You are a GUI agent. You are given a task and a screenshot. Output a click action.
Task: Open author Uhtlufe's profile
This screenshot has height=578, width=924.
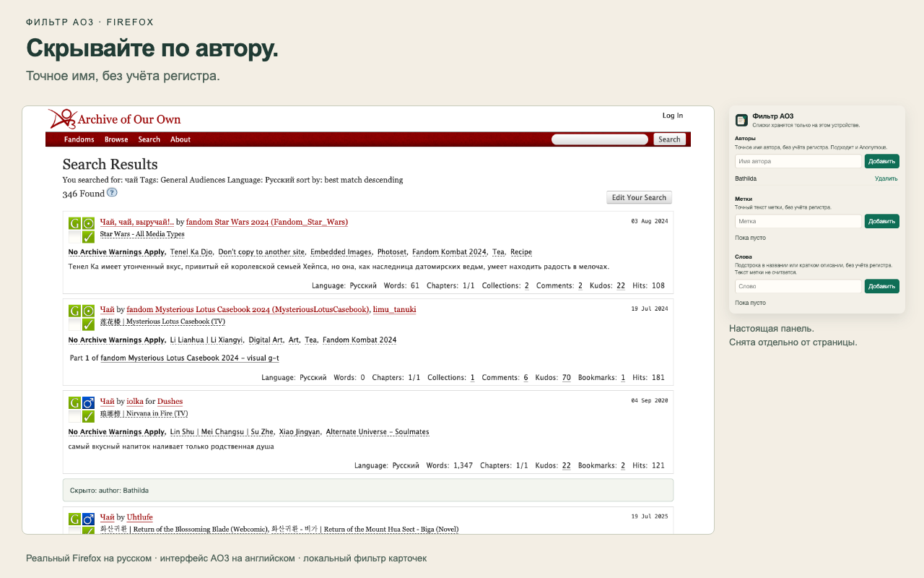click(140, 517)
